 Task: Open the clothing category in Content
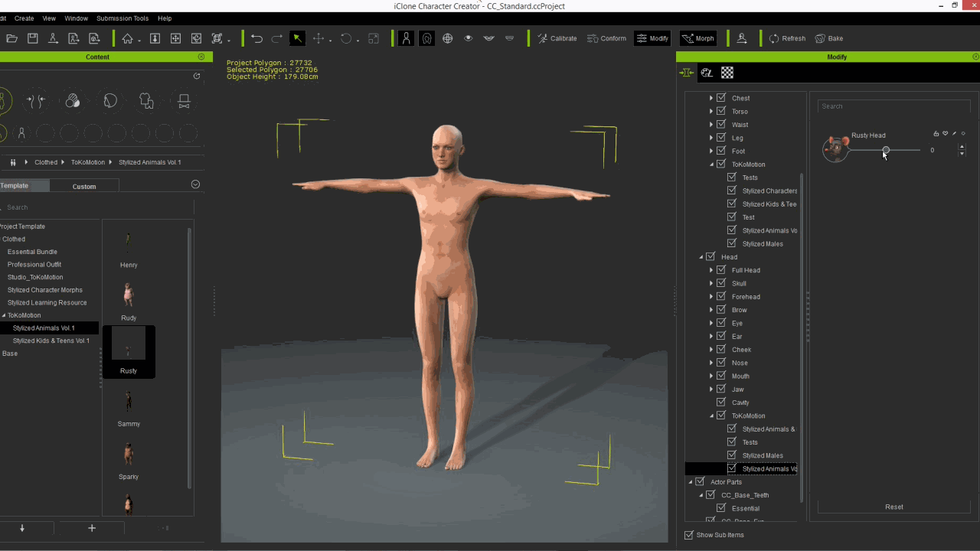coord(147,100)
